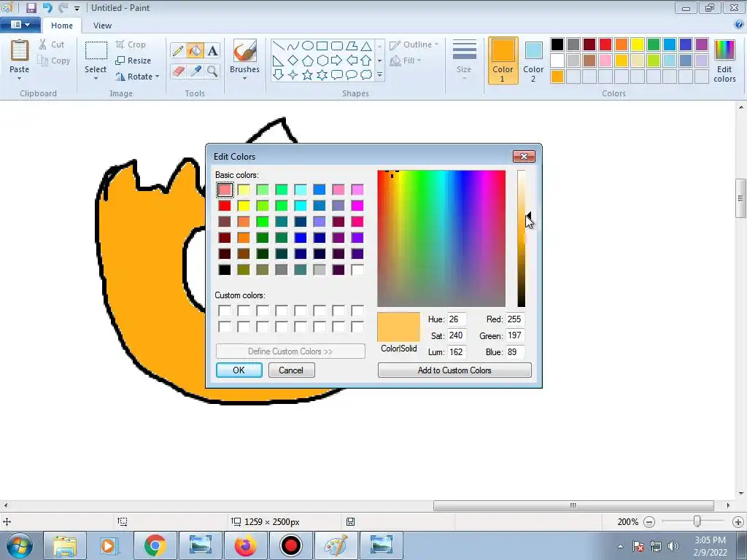
Task: Close the Edit Colors dialog
Action: pos(524,156)
